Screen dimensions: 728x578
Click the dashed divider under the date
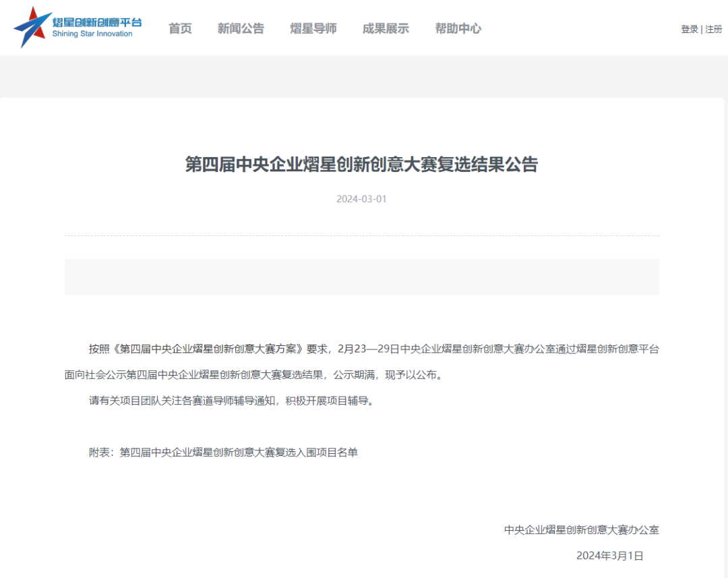pos(361,235)
